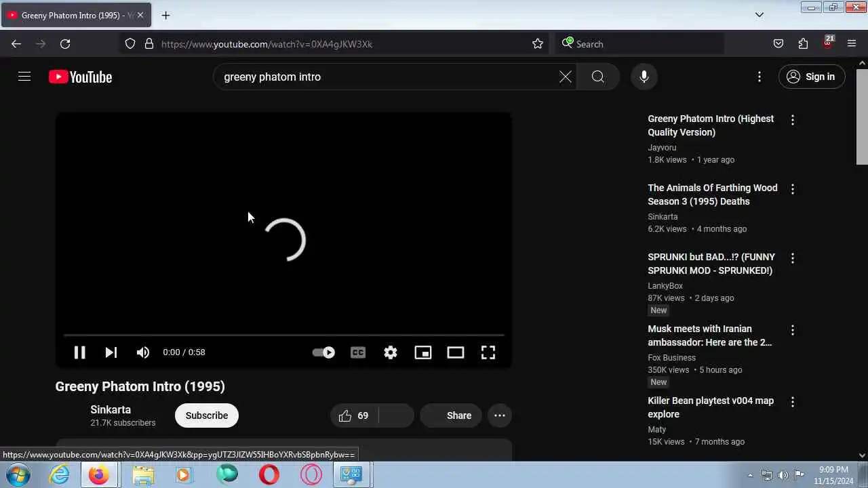Screen dimensions: 868x488
Task: Click the magnifier search button
Action: pyautogui.click(x=598, y=77)
